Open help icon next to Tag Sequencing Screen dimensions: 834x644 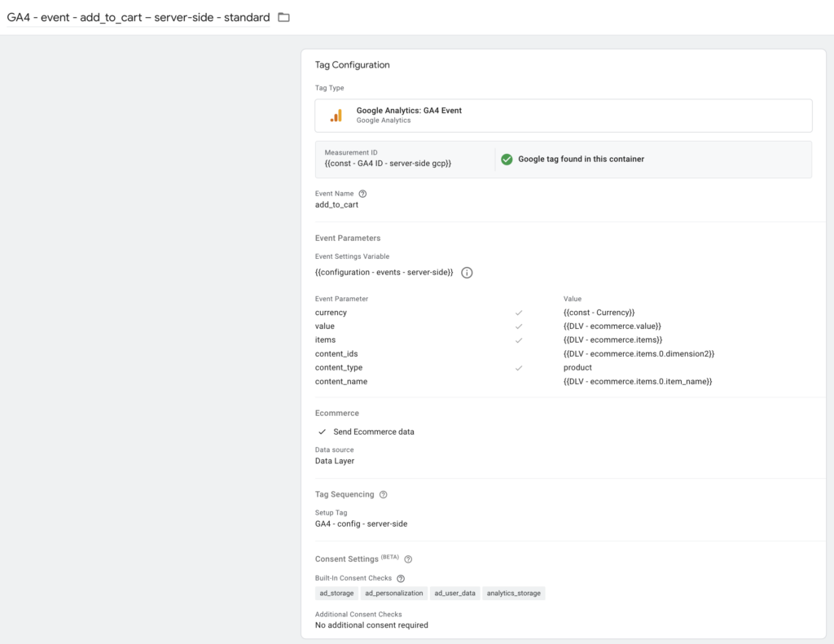[x=384, y=494]
